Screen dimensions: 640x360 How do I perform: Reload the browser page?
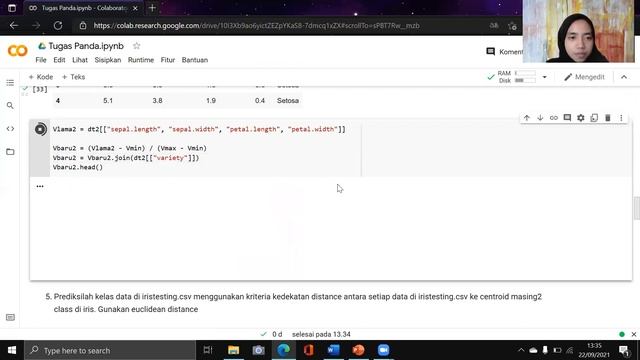click(58, 25)
